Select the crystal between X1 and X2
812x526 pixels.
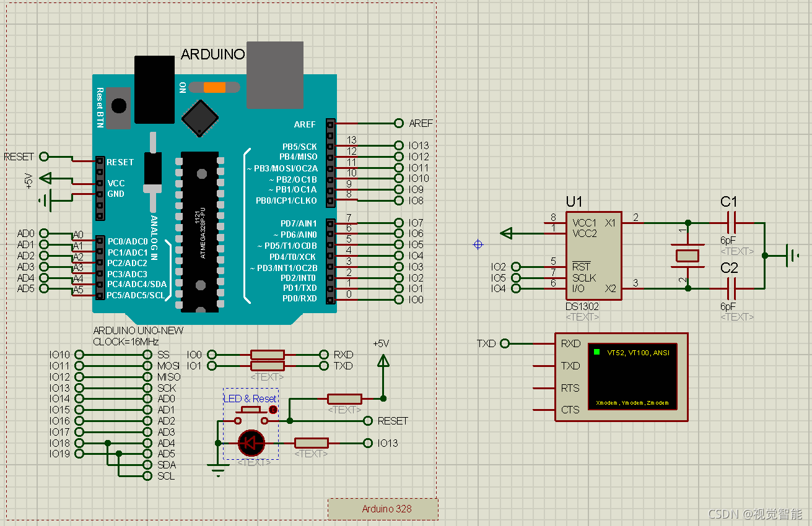click(x=687, y=256)
